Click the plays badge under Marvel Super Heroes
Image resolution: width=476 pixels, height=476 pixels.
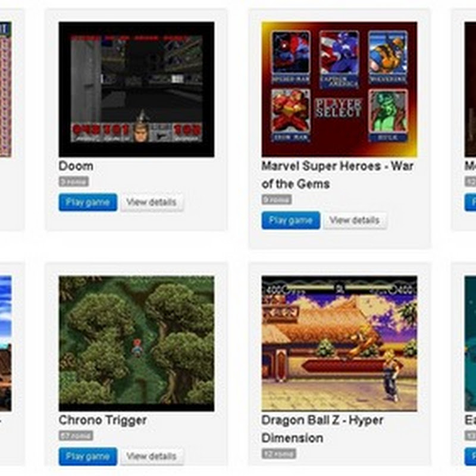(x=277, y=199)
